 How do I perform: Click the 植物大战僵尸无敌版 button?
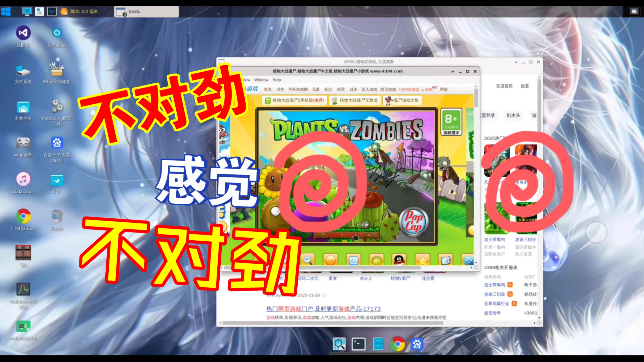[x=355, y=100]
